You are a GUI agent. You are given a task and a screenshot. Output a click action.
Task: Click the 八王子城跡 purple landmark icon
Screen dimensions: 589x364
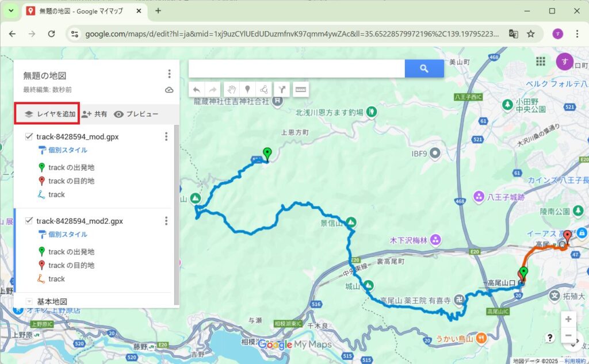(479, 197)
